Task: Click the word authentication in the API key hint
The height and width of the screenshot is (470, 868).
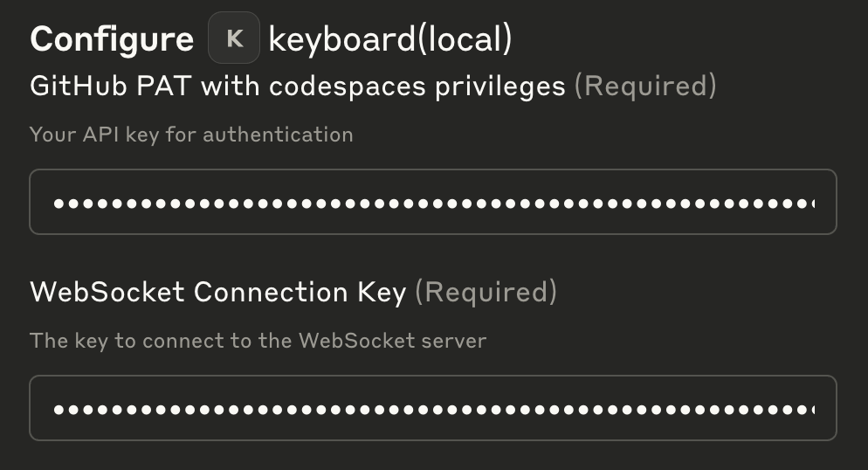Action: [x=278, y=135]
